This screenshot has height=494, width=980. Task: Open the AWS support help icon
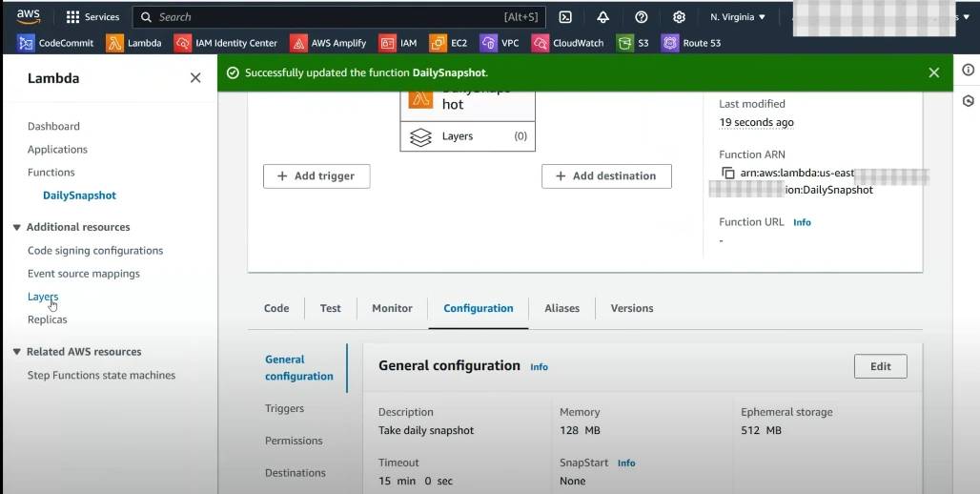tap(642, 17)
